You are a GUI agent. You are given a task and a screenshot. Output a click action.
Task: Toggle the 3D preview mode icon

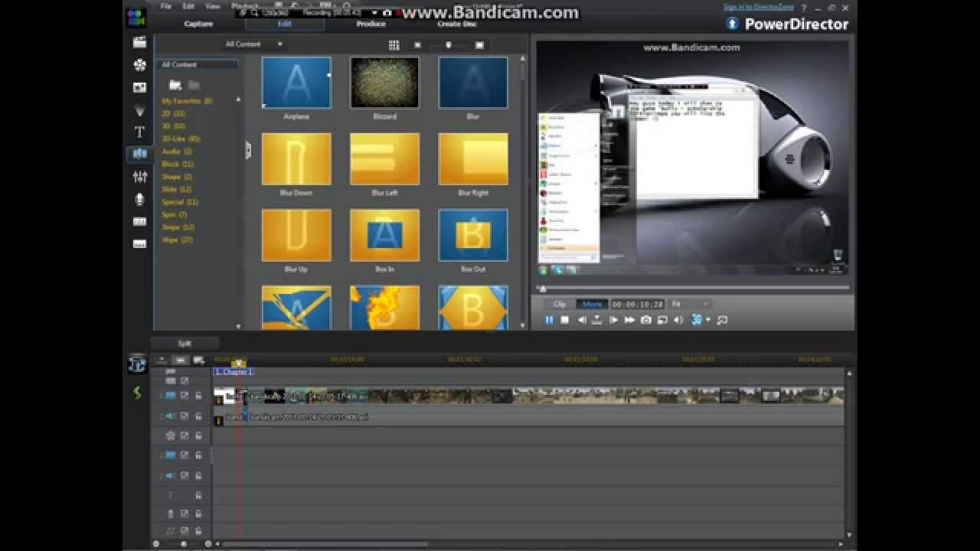(x=696, y=320)
